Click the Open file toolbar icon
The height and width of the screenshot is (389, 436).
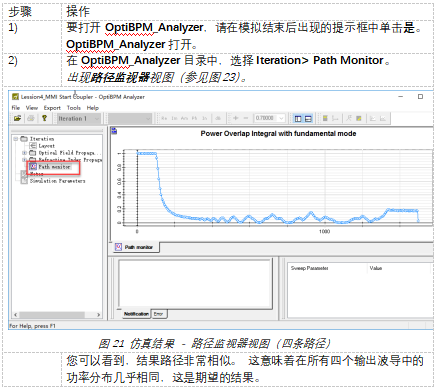click(17, 118)
